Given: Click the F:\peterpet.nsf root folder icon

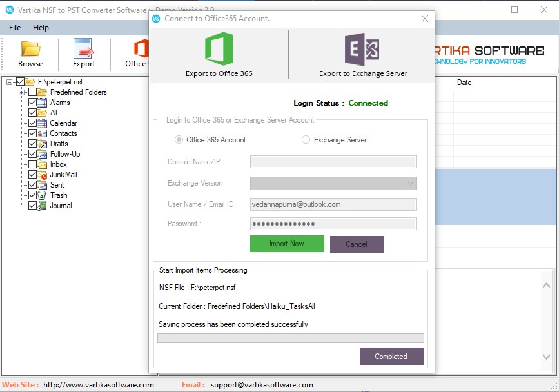Looking at the screenshot, I should click(30, 82).
